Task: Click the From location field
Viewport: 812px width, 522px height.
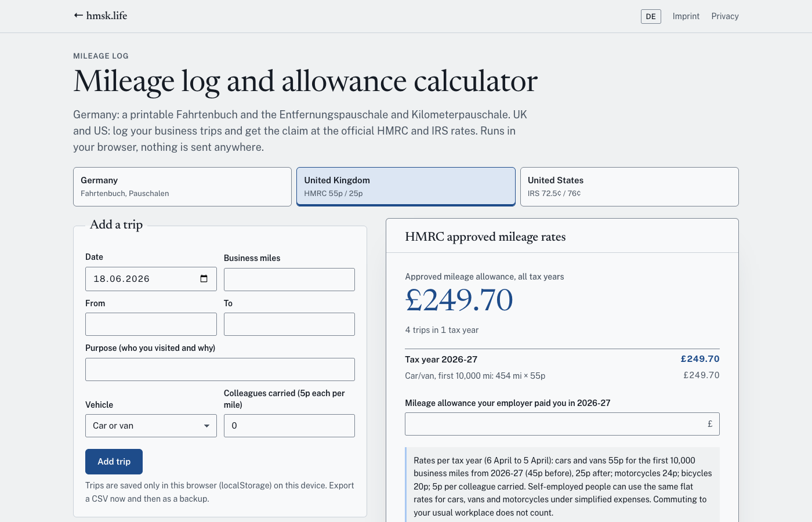Action: click(x=151, y=324)
